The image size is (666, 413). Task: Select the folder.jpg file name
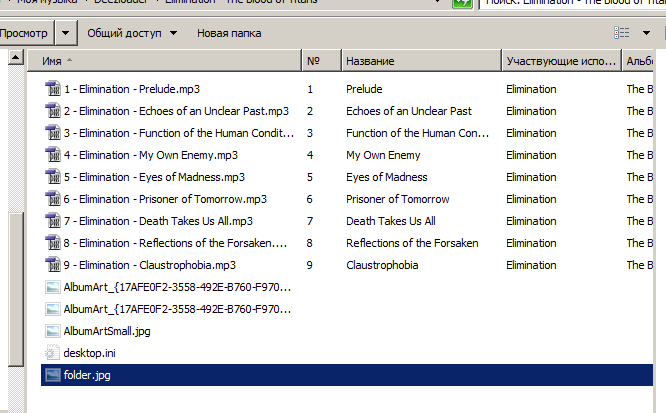click(x=87, y=376)
